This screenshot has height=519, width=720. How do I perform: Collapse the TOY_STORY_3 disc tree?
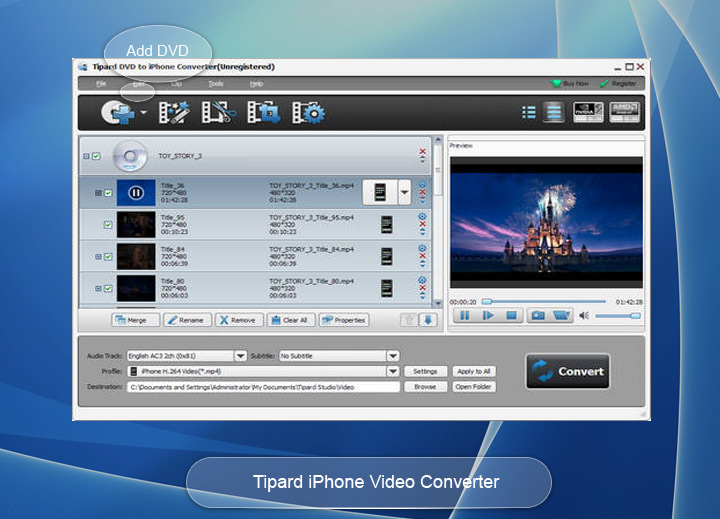86,156
